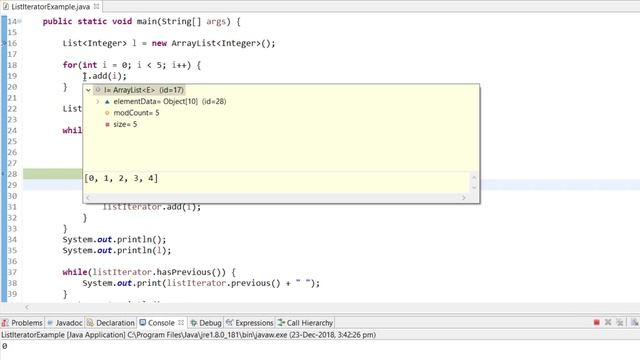Open the Expressions tab

tap(249, 323)
